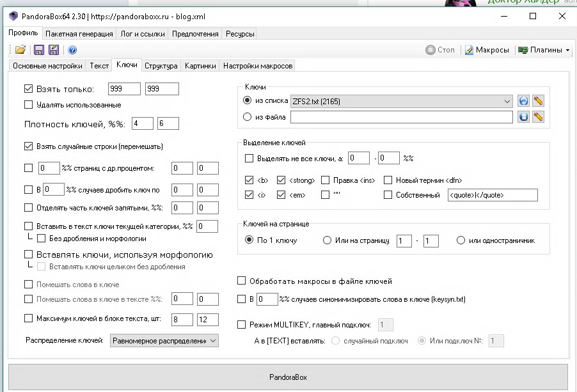The image size is (577, 392).
Task: Open Настройки макросов sub-tab
Action: tap(258, 66)
